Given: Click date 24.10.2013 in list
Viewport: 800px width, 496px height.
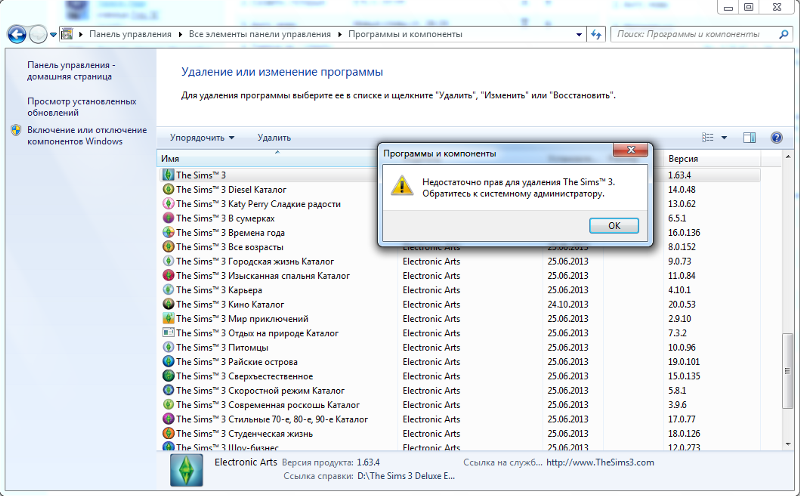Looking at the screenshot, I should [568, 304].
